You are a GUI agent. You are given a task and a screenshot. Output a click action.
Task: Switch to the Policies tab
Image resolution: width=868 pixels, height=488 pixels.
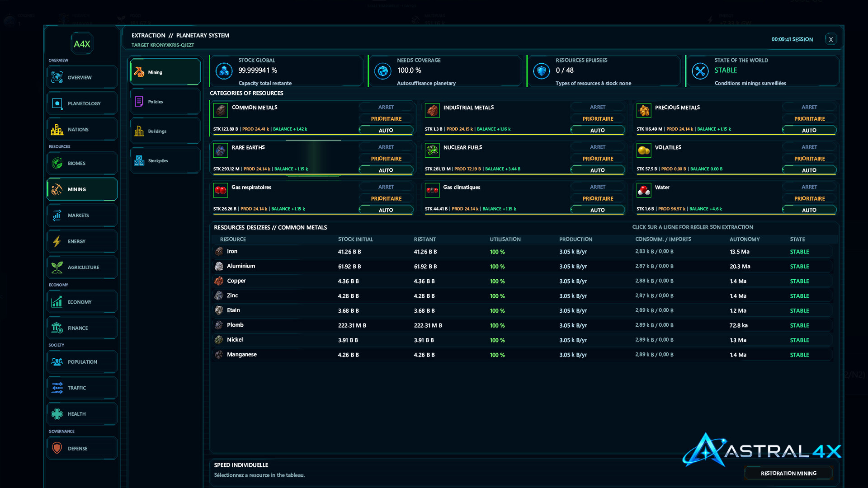(x=165, y=102)
